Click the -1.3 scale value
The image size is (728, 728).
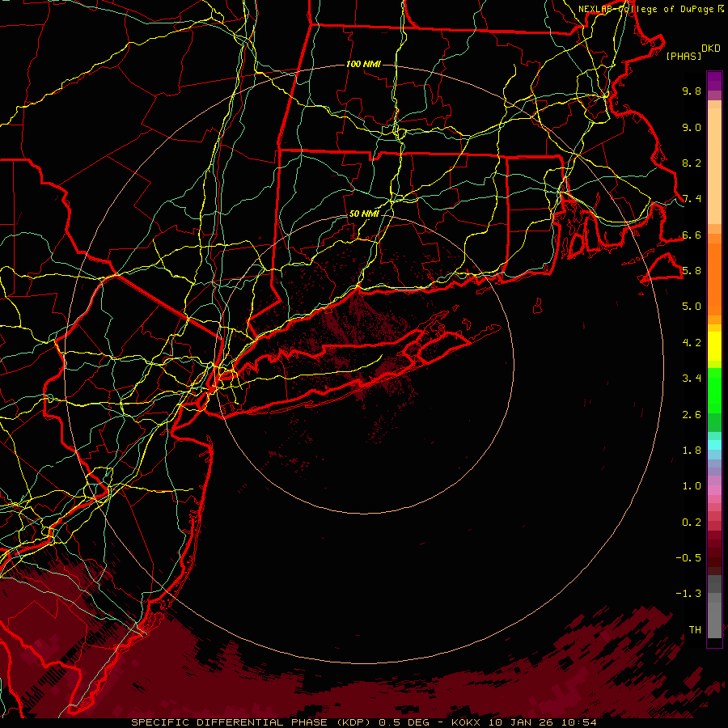pyautogui.click(x=688, y=594)
